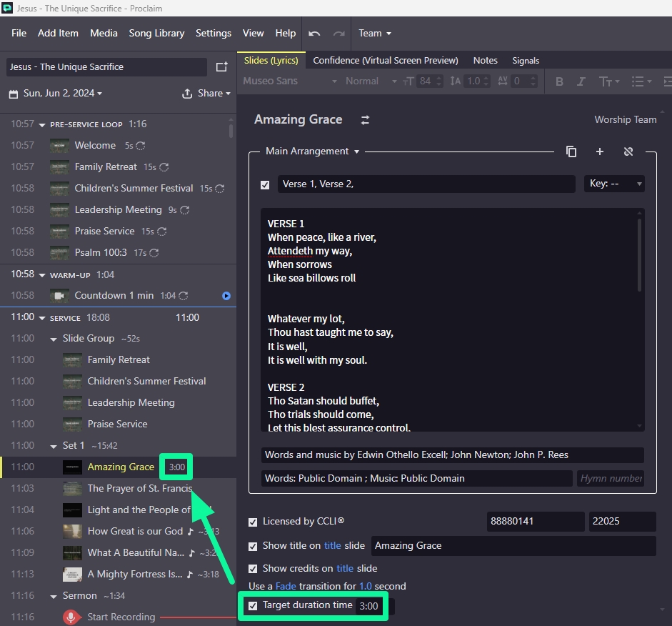
Task: Click the red Start Recording microphone icon
Action: [x=71, y=617]
